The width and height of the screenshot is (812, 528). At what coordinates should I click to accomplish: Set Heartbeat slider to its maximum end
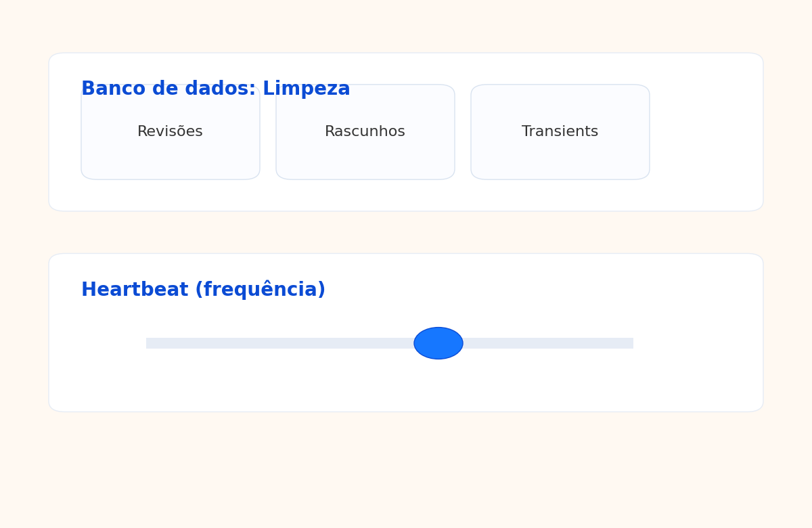pos(632,343)
